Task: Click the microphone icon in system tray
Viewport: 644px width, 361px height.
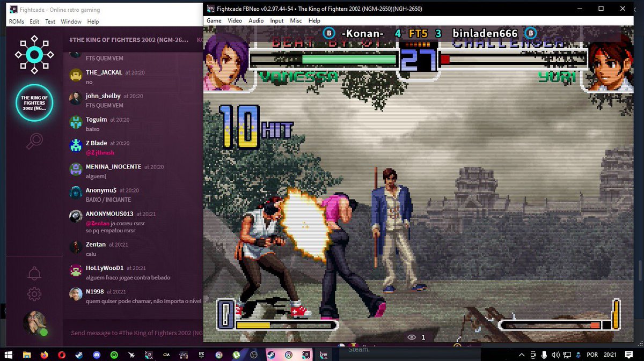Action: (544, 355)
